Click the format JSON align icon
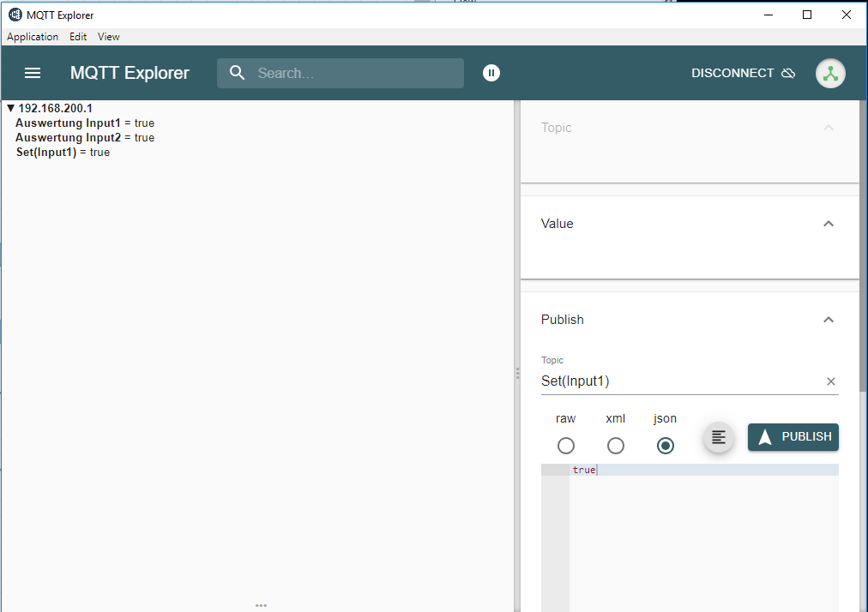 (x=719, y=437)
